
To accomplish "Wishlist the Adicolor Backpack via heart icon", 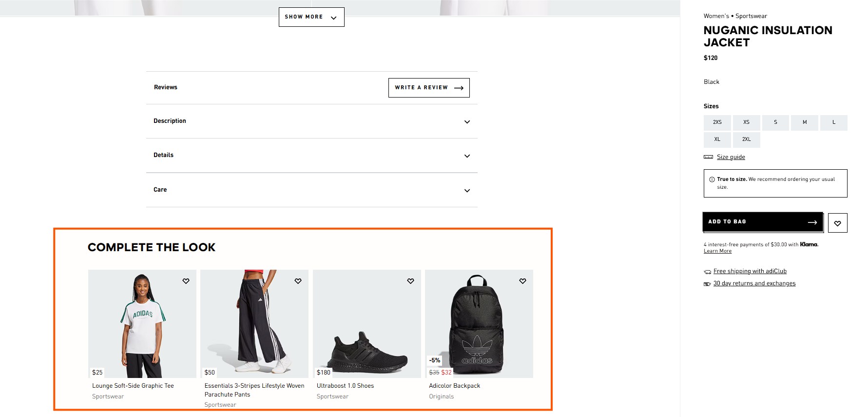I will click(522, 281).
